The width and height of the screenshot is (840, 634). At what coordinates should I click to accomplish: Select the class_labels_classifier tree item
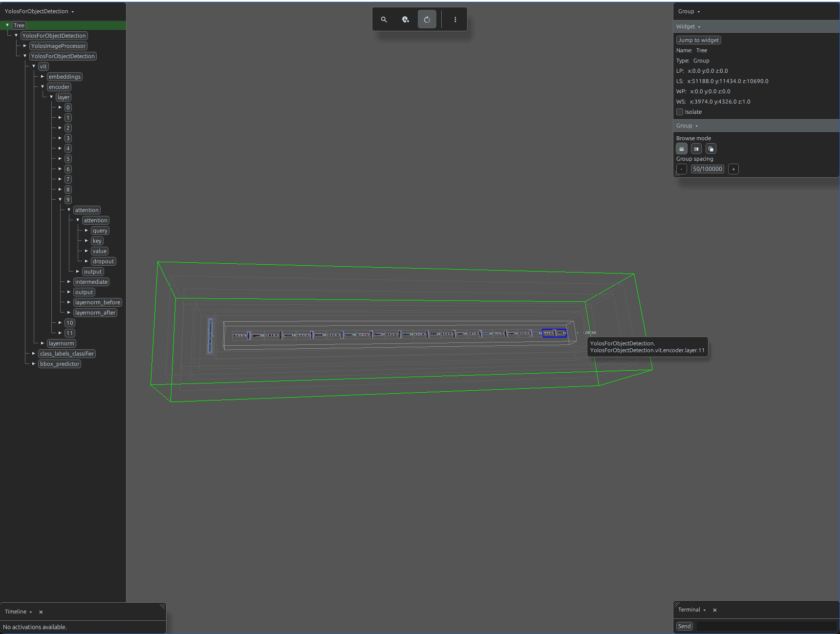[67, 354]
